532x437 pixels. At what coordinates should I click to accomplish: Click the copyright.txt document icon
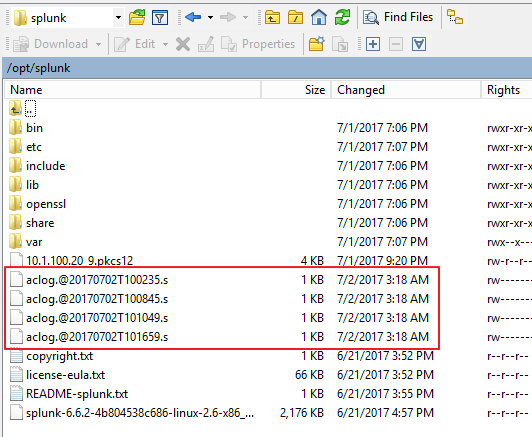pos(16,356)
